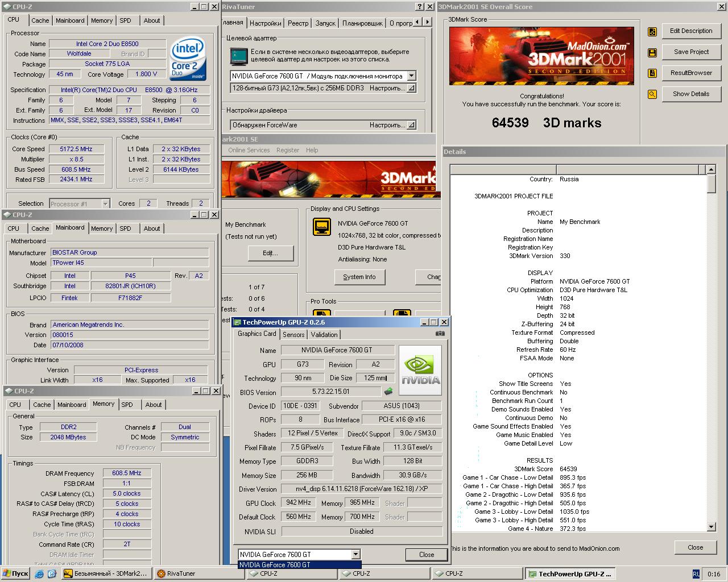Open the SPD tab in CPU-Z window showing Memory timings
This screenshot has height=582, width=728.
127,405
